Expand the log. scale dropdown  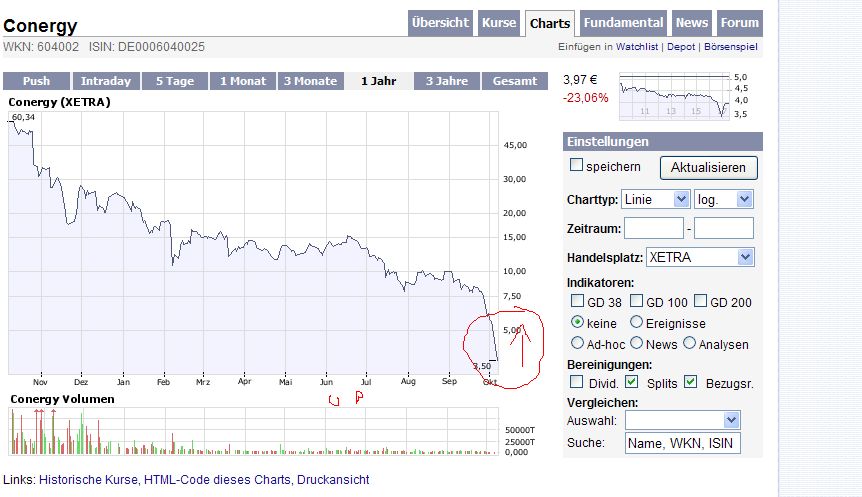(x=723, y=200)
